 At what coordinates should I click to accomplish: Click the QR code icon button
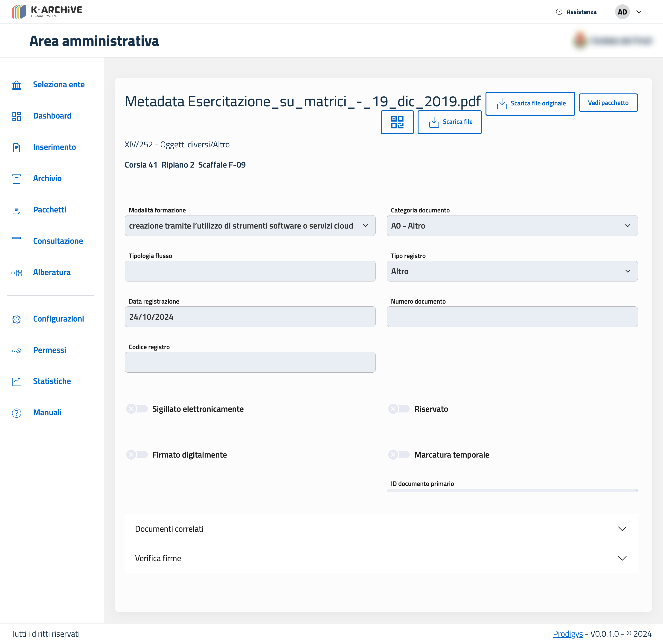tap(397, 122)
